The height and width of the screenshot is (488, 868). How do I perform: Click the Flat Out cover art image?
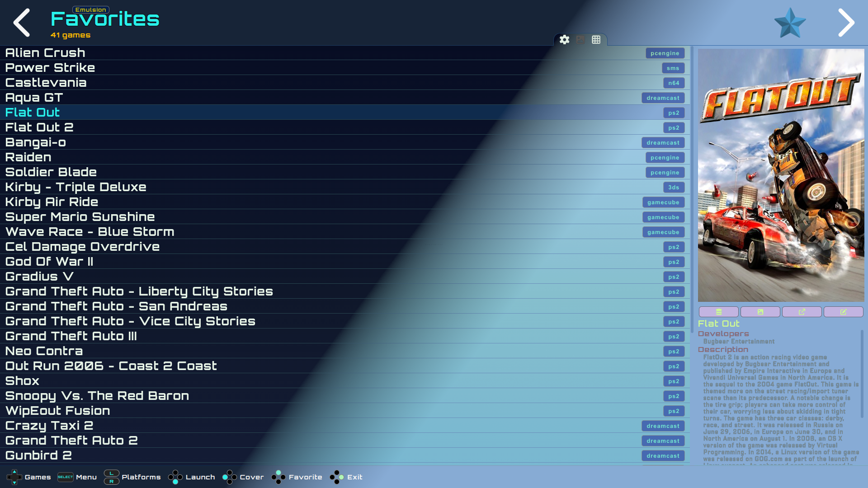click(781, 175)
